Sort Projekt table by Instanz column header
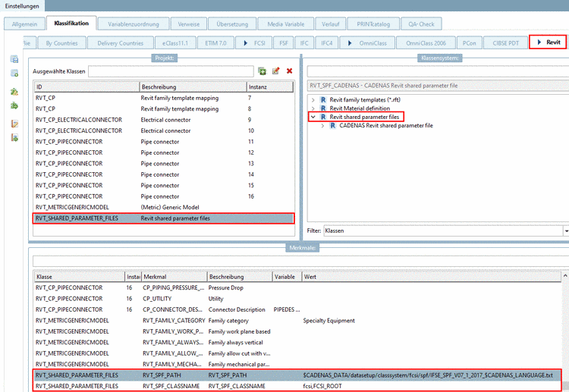 pos(269,87)
